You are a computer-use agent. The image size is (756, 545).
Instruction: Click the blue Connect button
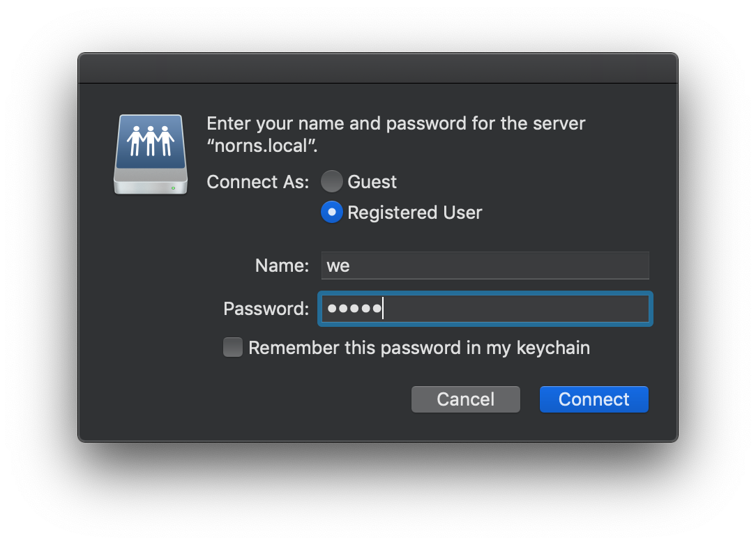tap(594, 399)
